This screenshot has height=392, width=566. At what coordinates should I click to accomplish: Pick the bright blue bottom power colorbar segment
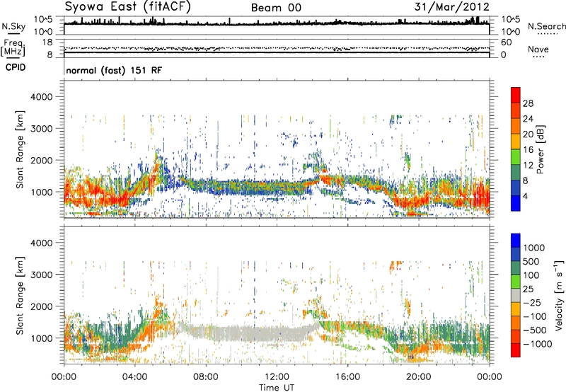click(x=516, y=204)
